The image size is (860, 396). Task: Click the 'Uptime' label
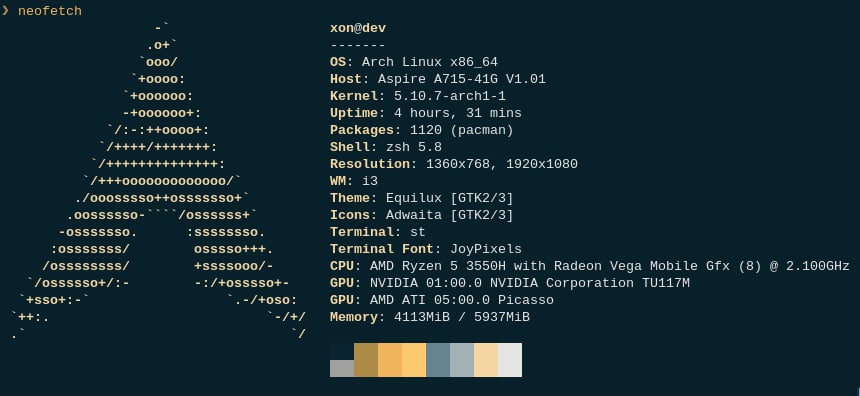tap(354, 113)
